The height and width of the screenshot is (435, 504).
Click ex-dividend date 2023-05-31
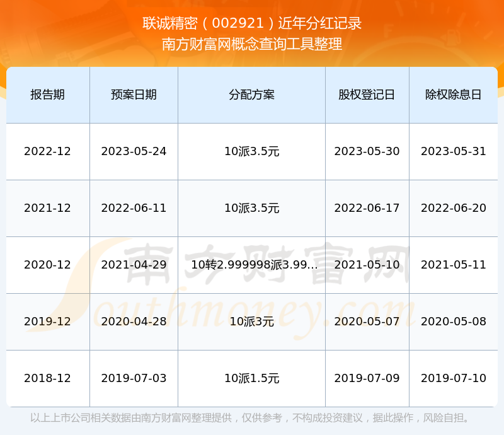pos(453,151)
